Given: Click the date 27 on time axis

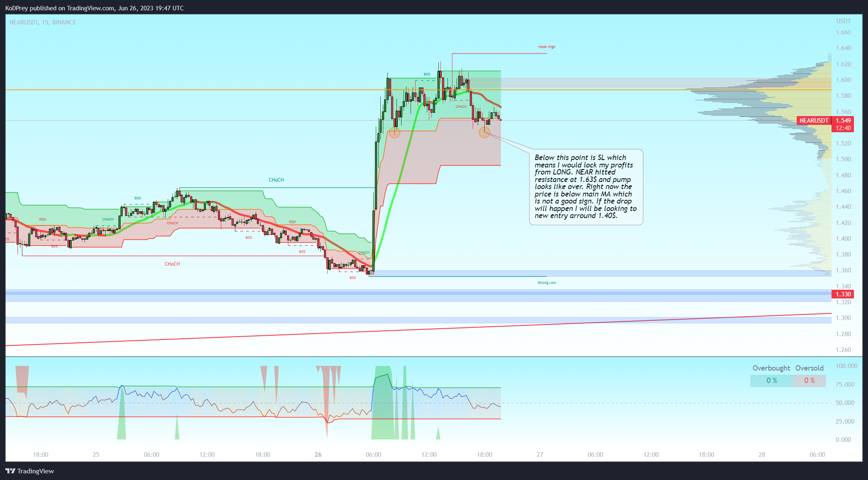Looking at the screenshot, I should click(540, 455).
